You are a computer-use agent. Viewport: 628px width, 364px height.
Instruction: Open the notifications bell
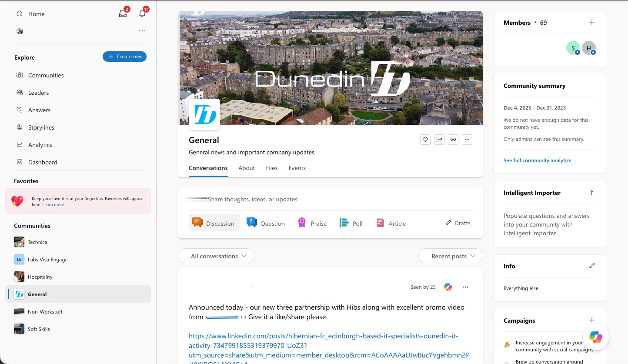(x=142, y=14)
